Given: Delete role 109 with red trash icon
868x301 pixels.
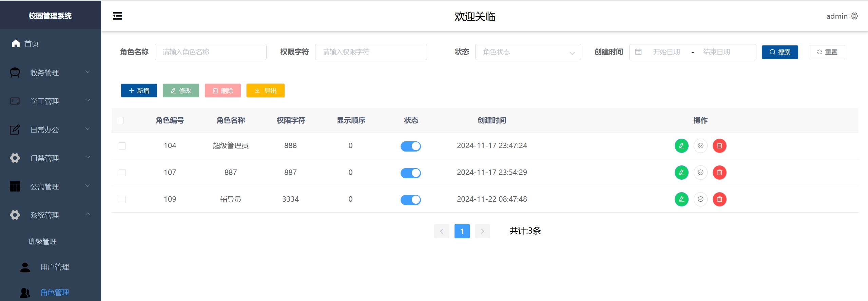Looking at the screenshot, I should pos(719,199).
